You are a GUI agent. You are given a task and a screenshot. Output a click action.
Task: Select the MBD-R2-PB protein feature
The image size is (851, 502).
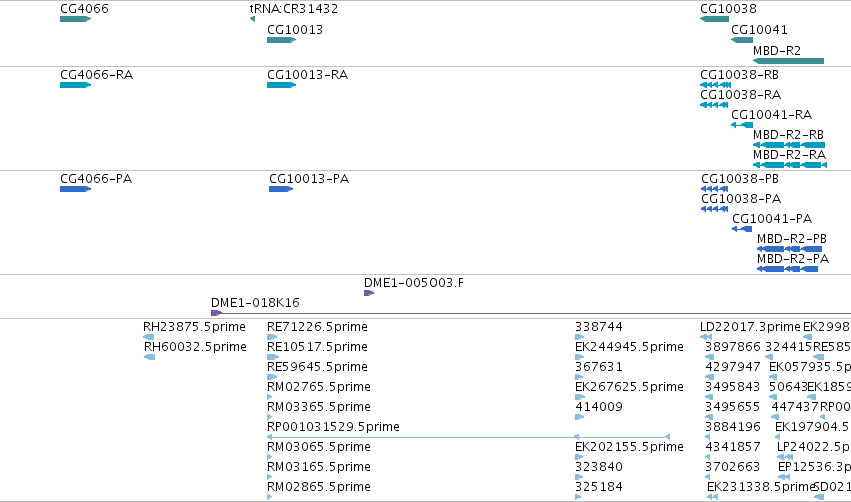[x=789, y=249]
